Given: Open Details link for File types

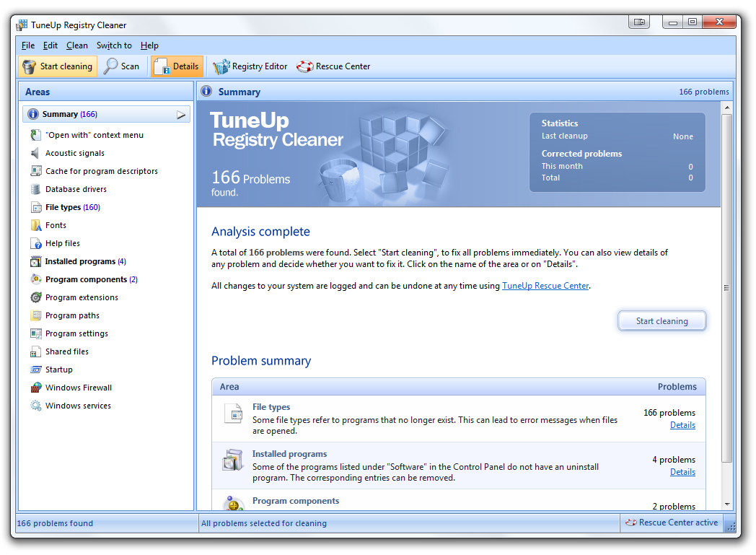Looking at the screenshot, I should tap(682, 425).
